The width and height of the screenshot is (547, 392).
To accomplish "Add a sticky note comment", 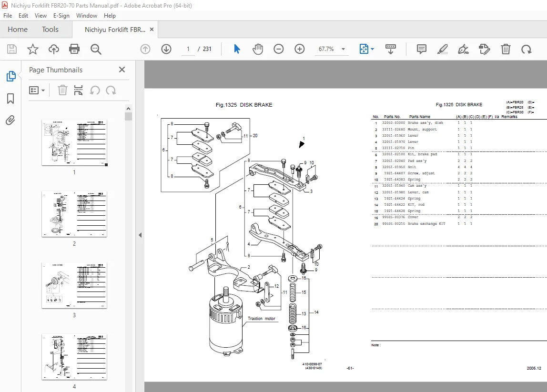I will (x=421, y=49).
